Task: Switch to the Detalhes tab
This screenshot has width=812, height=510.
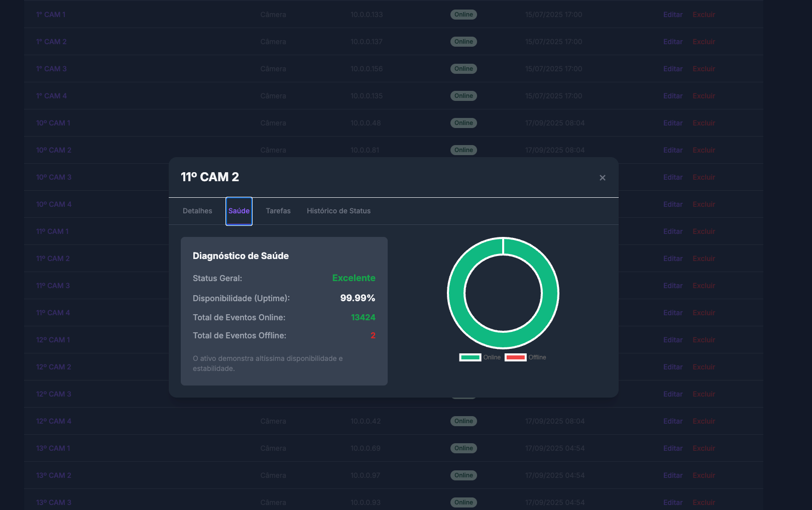Action: (197, 211)
